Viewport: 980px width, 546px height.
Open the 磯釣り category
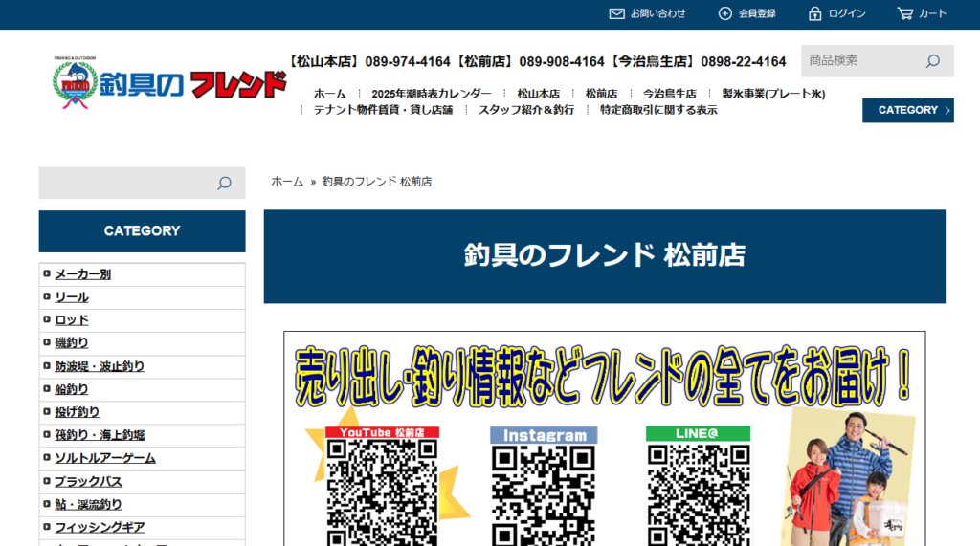[x=72, y=343]
